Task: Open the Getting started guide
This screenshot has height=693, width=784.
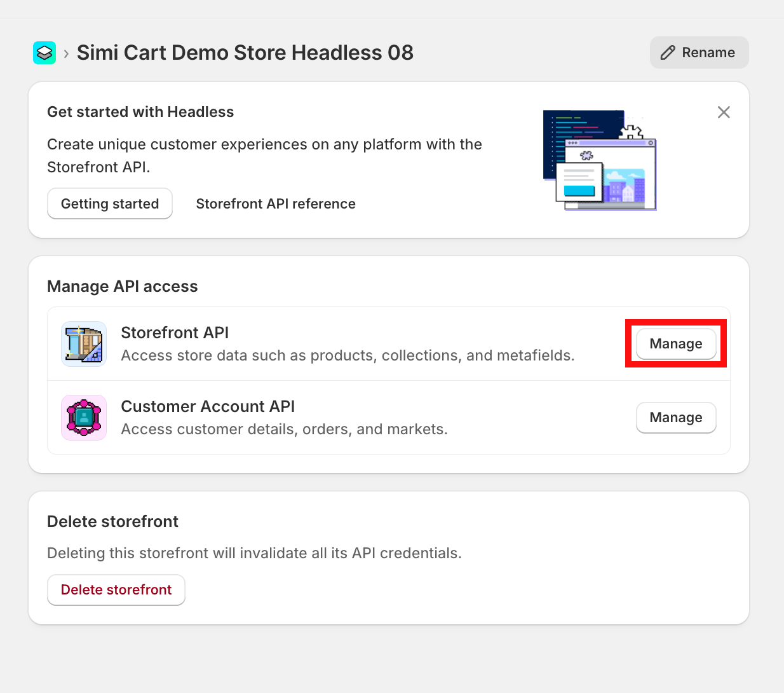Action: 110,203
